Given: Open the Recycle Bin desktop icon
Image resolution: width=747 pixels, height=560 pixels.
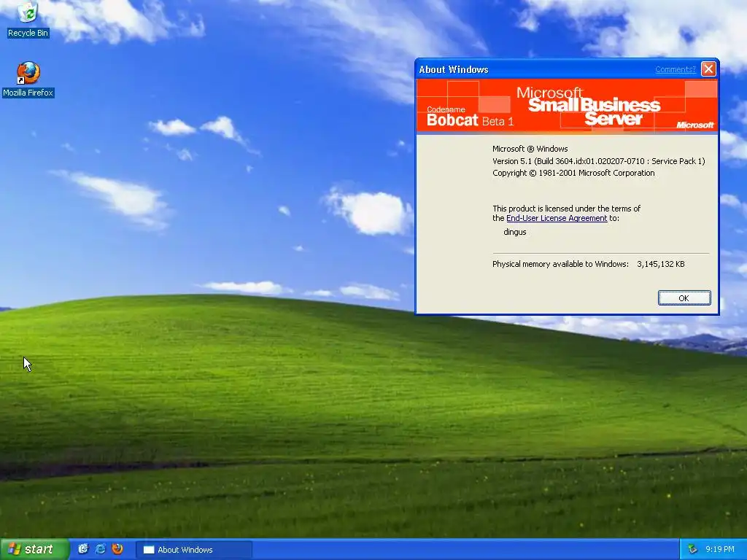Looking at the screenshot, I should (28, 19).
